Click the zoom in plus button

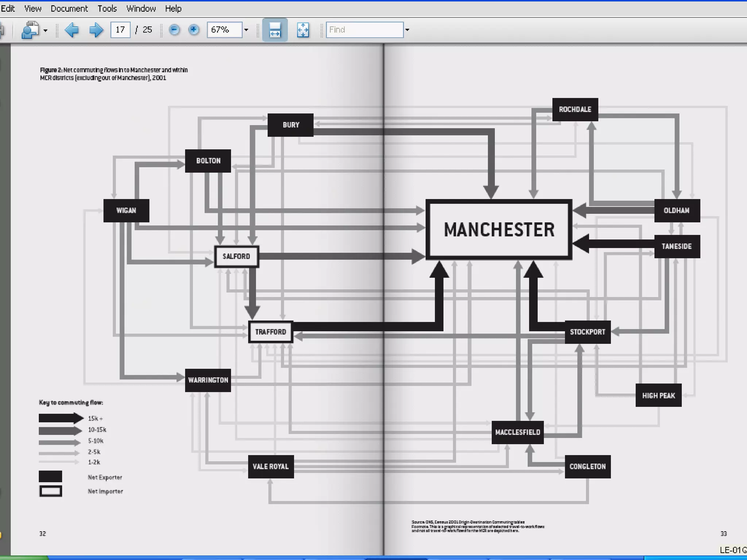[x=194, y=30]
